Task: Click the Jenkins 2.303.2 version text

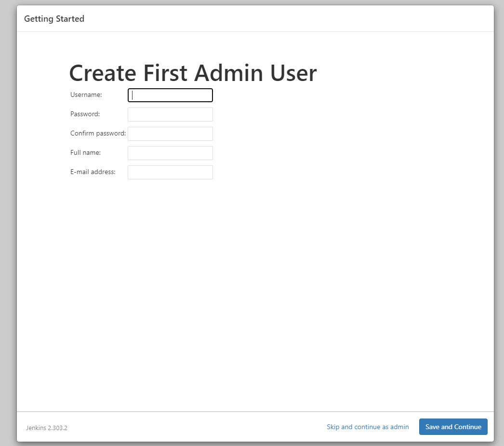Action: point(47,428)
